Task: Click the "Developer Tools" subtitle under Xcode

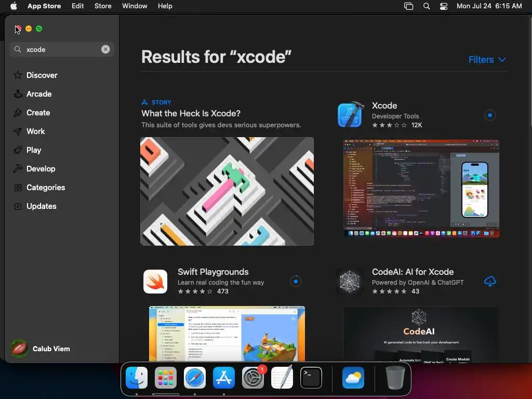Action: 395,116
